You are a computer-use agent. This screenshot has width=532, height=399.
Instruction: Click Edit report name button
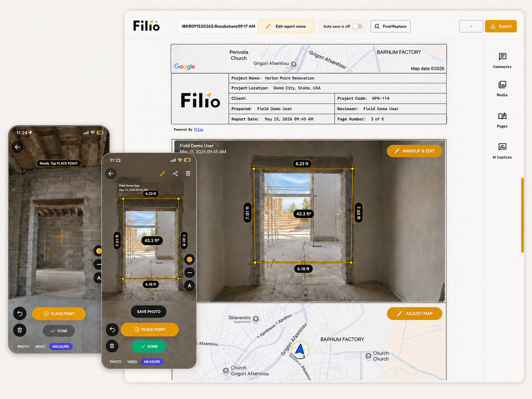pos(286,26)
